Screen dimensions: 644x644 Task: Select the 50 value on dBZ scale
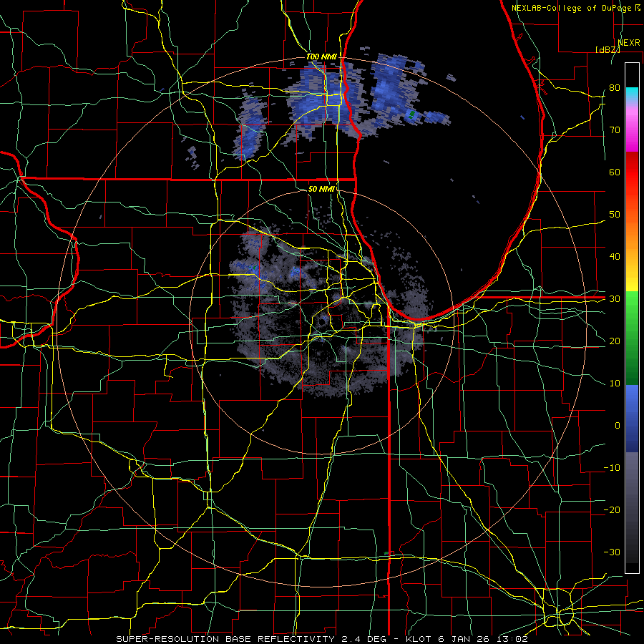click(615, 215)
